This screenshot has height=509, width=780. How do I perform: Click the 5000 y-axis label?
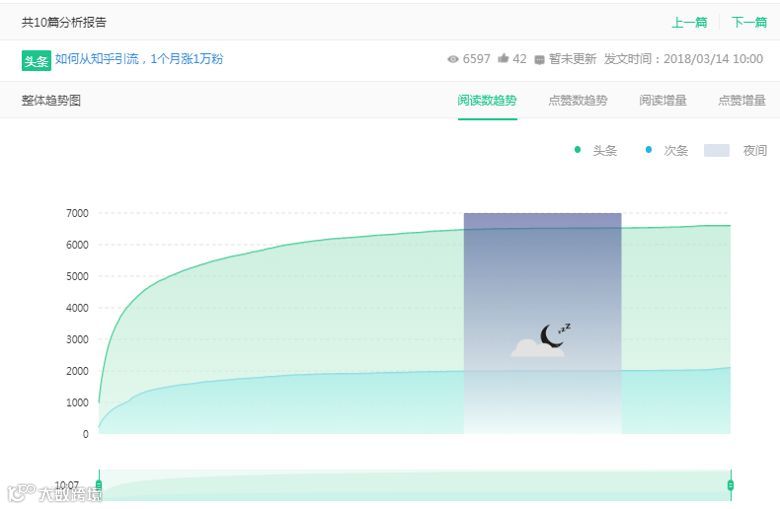point(77,276)
